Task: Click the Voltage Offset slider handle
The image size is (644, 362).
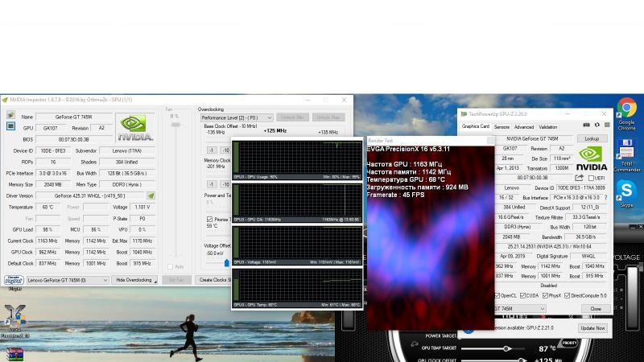Action: (226, 263)
